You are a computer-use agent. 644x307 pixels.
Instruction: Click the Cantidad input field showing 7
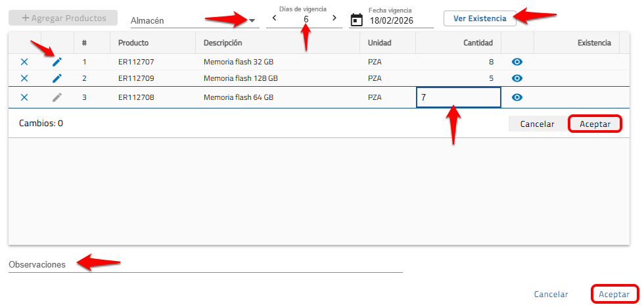pyautogui.click(x=458, y=97)
